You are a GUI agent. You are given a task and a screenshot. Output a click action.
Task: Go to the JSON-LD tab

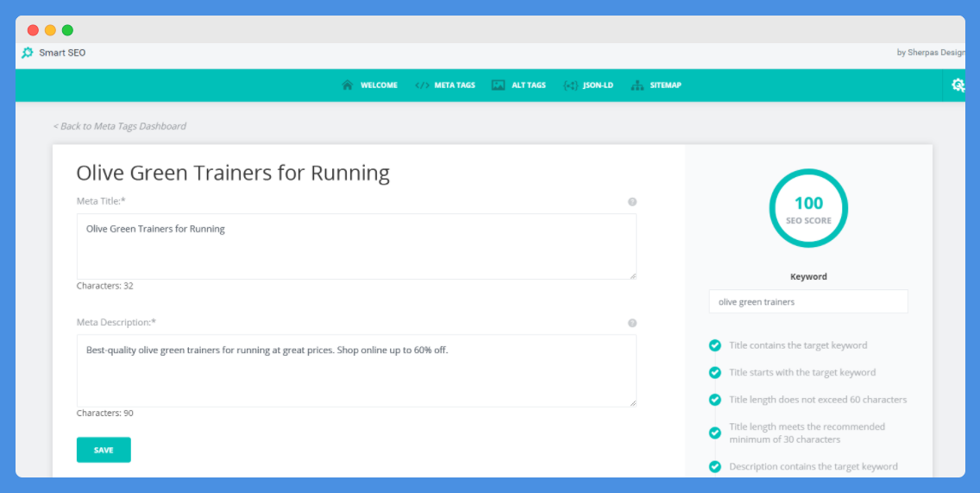click(588, 85)
